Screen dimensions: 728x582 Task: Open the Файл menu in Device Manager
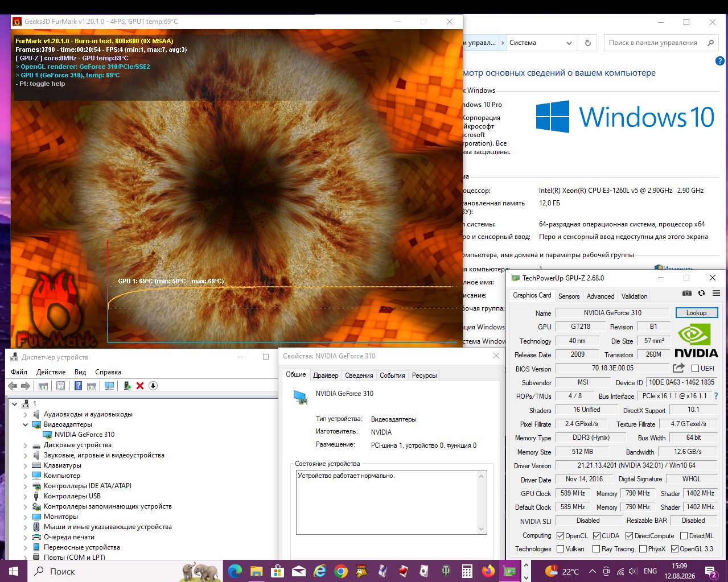(19, 372)
